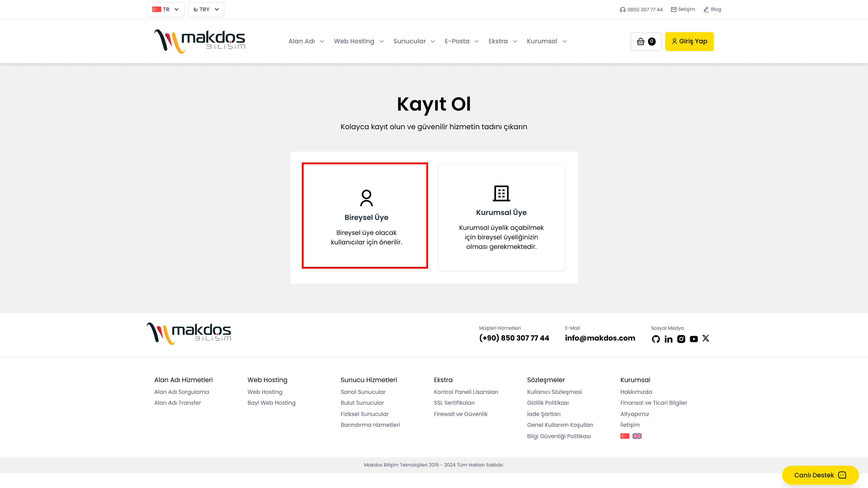This screenshot has height=488, width=868.
Task: Open the Instagram social media icon
Action: [681, 339]
